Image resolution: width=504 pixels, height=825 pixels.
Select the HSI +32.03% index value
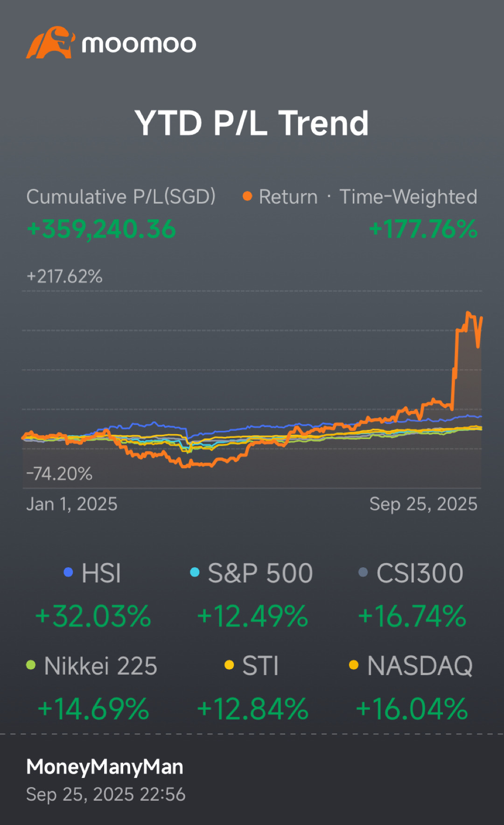coord(93,616)
